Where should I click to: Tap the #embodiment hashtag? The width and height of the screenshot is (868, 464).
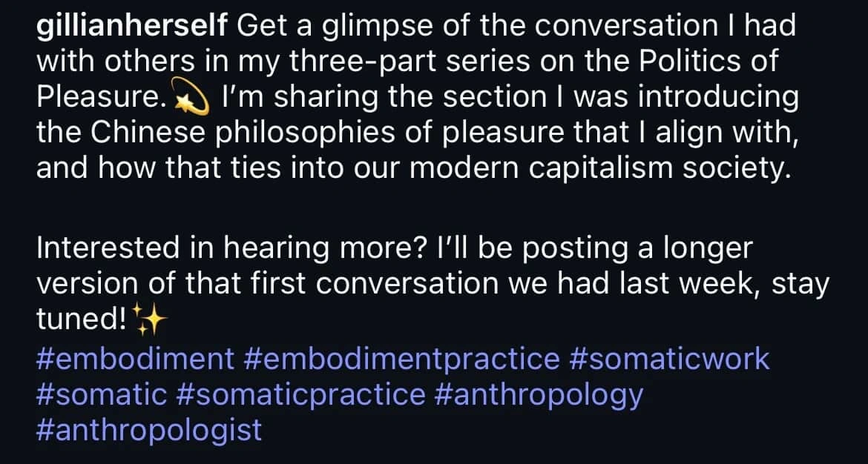pos(136,359)
